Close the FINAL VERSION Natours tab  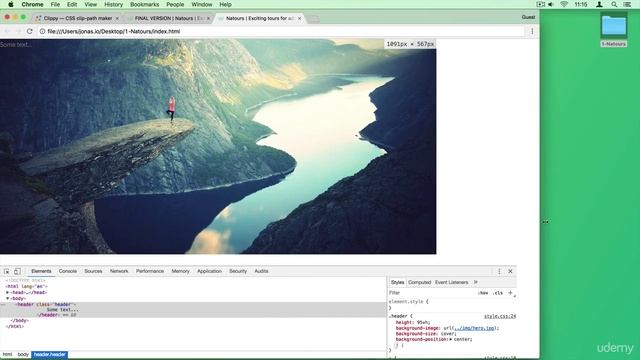(x=208, y=18)
